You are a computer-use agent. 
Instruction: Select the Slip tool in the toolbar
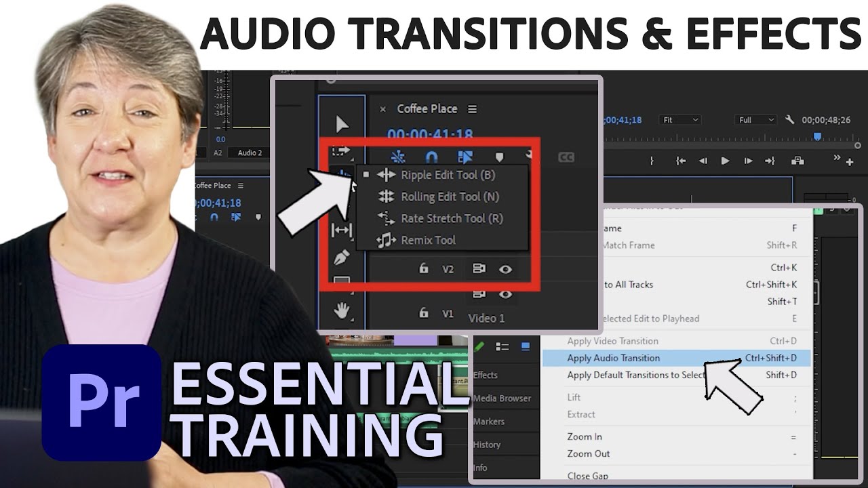(341, 230)
